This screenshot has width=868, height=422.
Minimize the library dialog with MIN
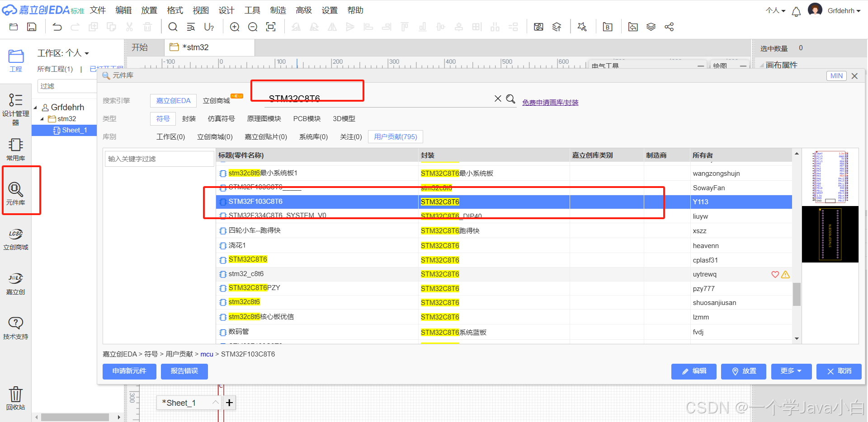(836, 76)
